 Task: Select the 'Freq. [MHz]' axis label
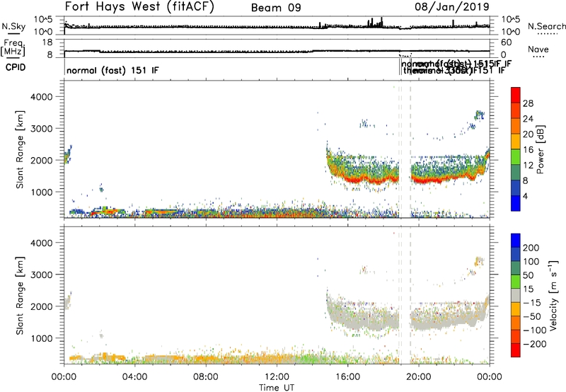13,48
